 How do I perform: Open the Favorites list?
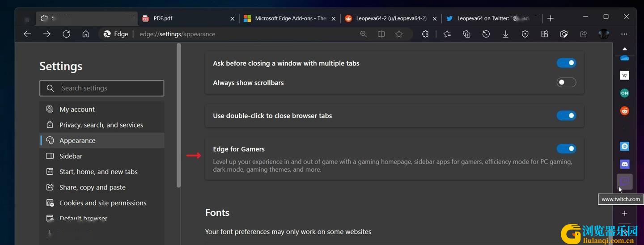(x=447, y=34)
